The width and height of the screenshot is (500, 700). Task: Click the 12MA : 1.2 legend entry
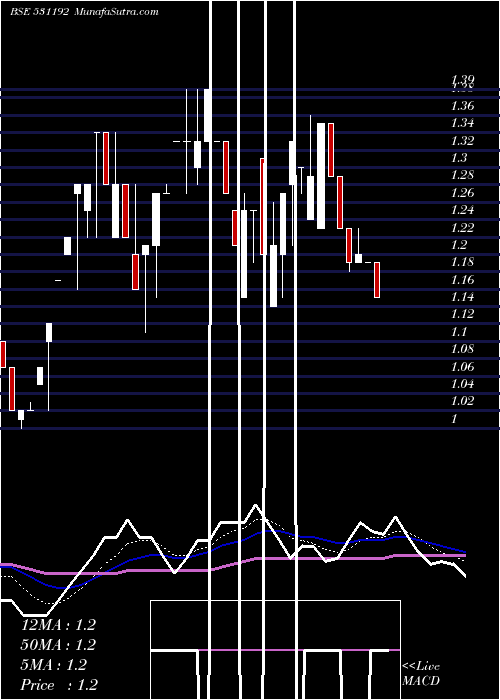click(58, 625)
